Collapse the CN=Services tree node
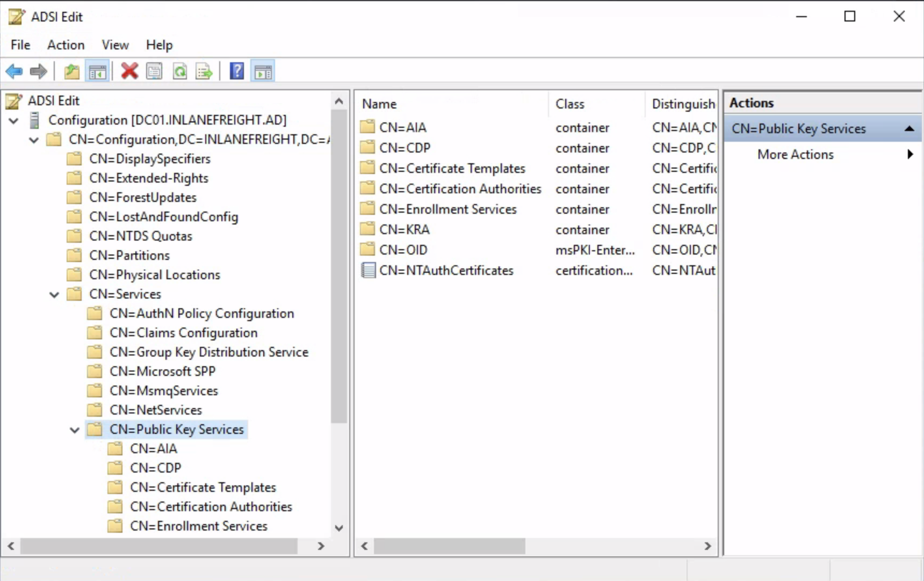924x581 pixels. (54, 294)
